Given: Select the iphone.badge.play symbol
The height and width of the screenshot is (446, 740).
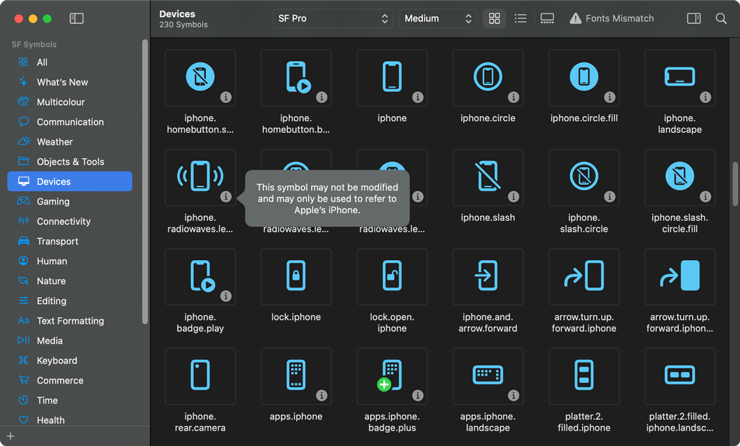Looking at the screenshot, I should pyautogui.click(x=200, y=277).
